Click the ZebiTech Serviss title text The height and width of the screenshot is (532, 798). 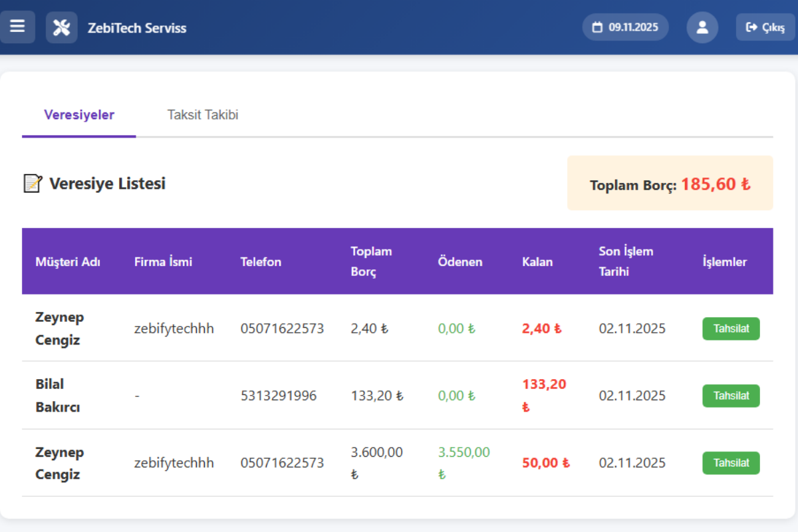(x=137, y=28)
